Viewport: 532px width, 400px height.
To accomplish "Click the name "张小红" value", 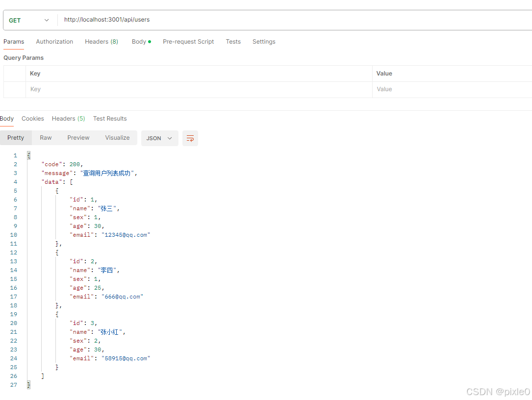I will [110, 332].
